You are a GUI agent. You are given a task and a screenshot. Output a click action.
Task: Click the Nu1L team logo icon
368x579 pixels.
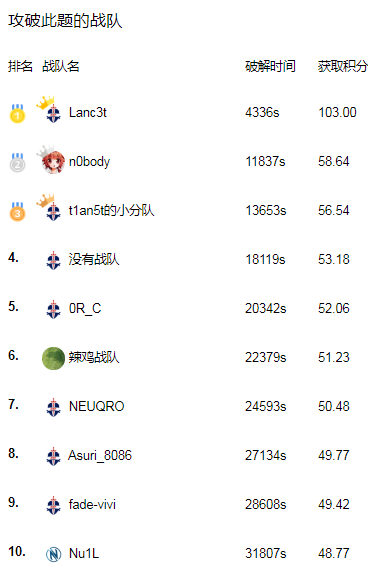tap(54, 554)
